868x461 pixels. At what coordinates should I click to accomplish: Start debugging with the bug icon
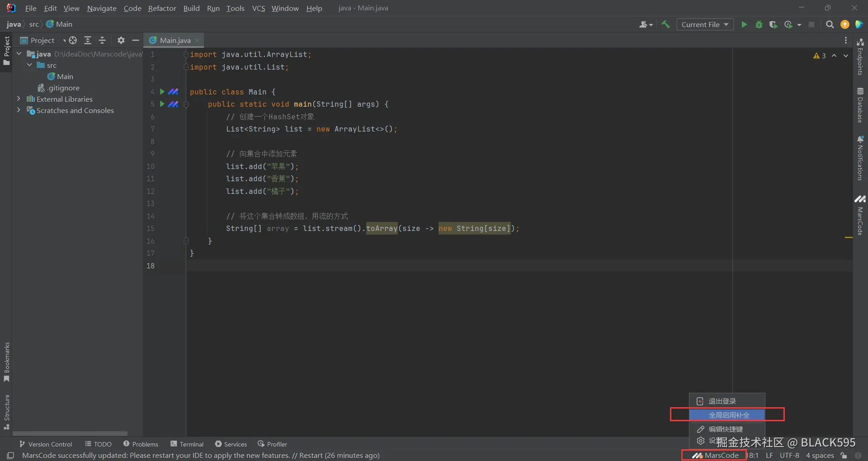pos(759,24)
